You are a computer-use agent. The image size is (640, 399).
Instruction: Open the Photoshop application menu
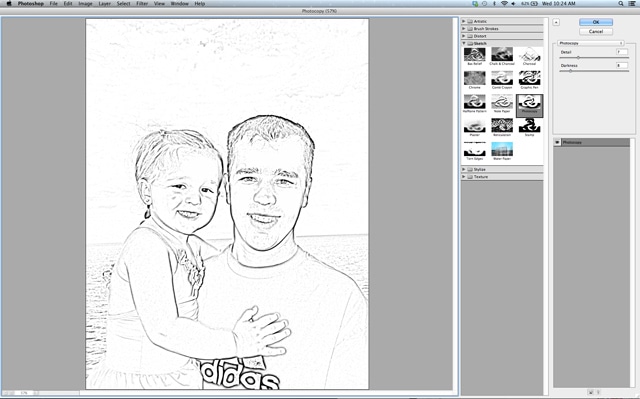pos(31,3)
